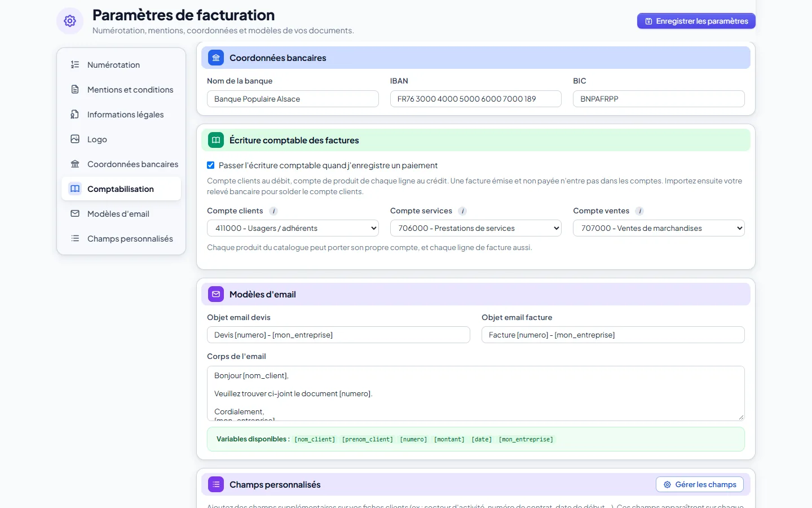Click the Nom de la banque field
Viewport: 812px width, 508px height.
click(x=293, y=99)
